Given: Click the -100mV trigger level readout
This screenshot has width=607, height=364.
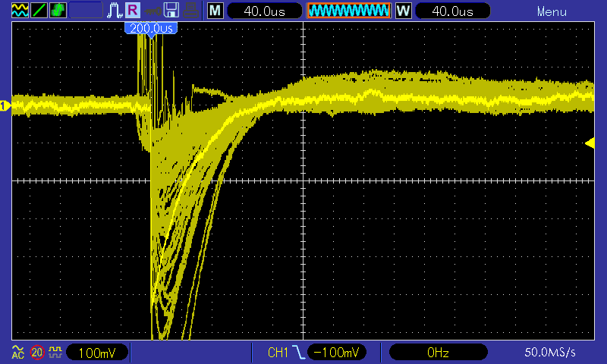Looking at the screenshot, I should click(x=336, y=352).
